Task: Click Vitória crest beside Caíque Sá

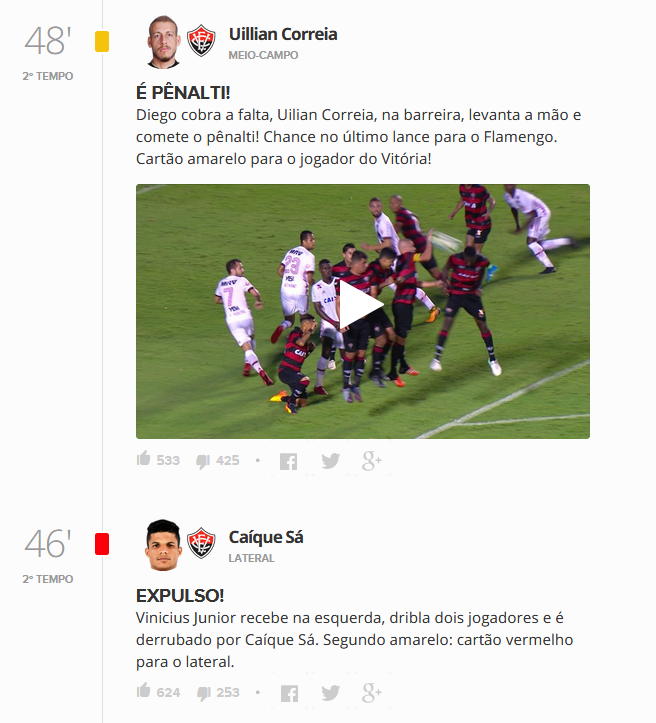Action: (x=201, y=543)
